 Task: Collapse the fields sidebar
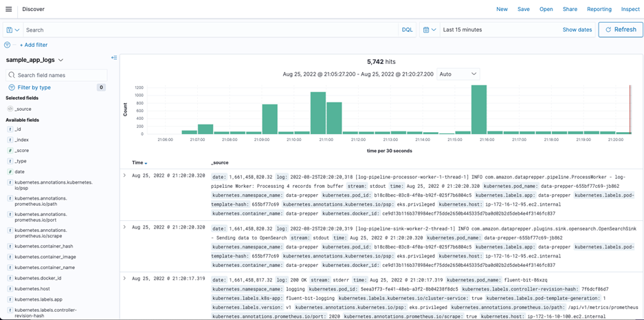pos(114,58)
